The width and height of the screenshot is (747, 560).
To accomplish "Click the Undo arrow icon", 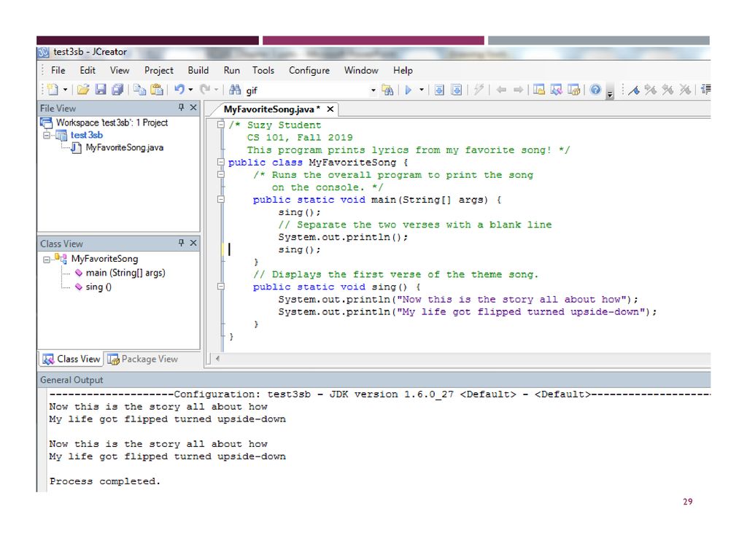I will [x=179, y=90].
